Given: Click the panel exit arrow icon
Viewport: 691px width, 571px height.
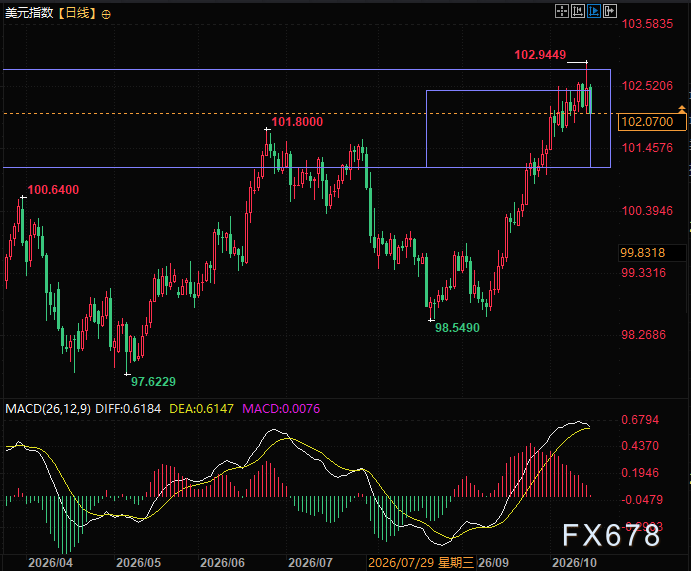Looking at the screenshot, I should click(609, 11).
